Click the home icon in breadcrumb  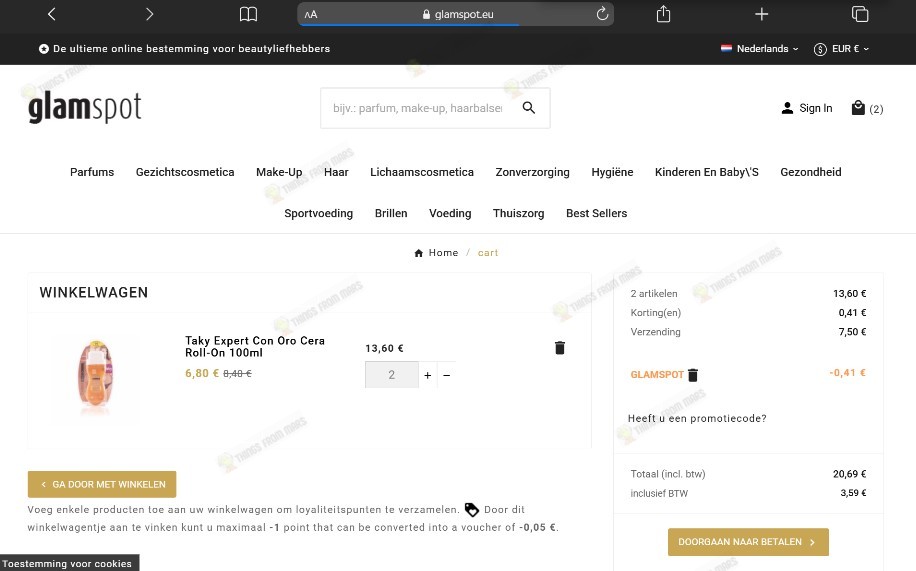[418, 253]
